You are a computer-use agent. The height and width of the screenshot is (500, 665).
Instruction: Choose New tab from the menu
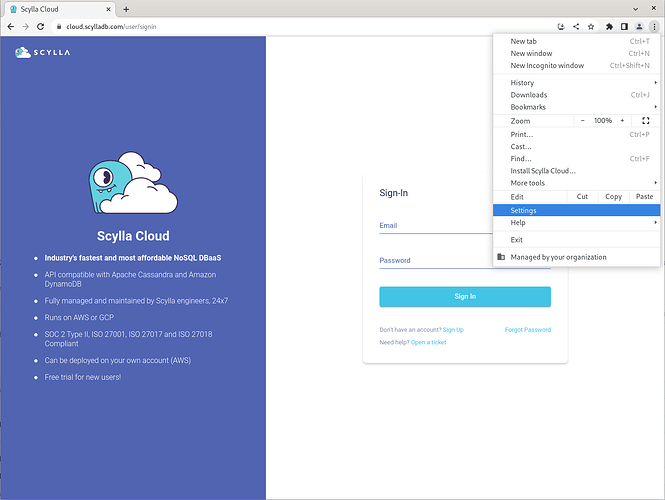576,41
